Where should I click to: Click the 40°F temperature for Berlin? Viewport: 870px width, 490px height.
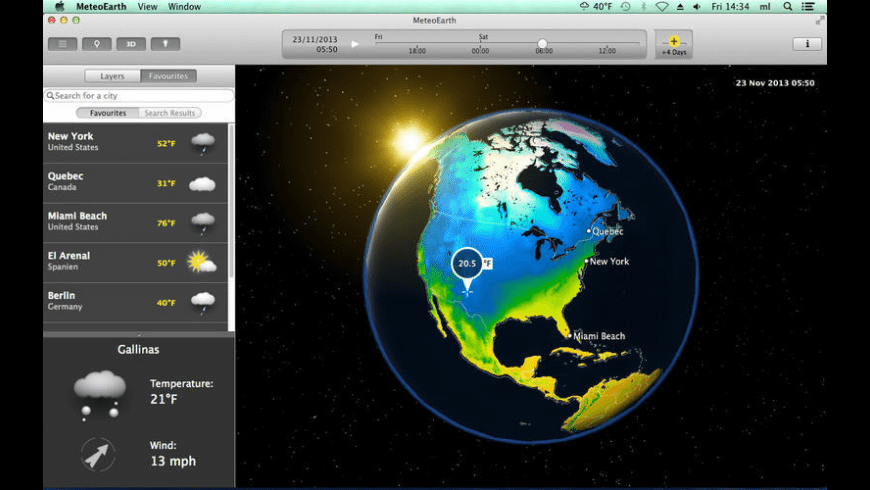(x=166, y=304)
